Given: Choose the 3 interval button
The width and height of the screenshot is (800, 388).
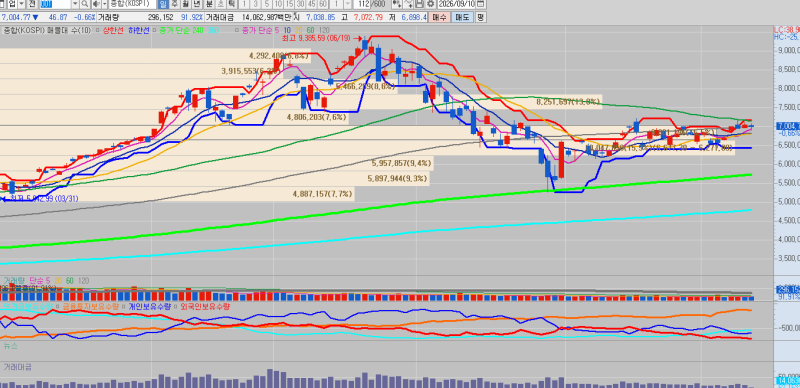Looking at the screenshot, I should (256, 4).
